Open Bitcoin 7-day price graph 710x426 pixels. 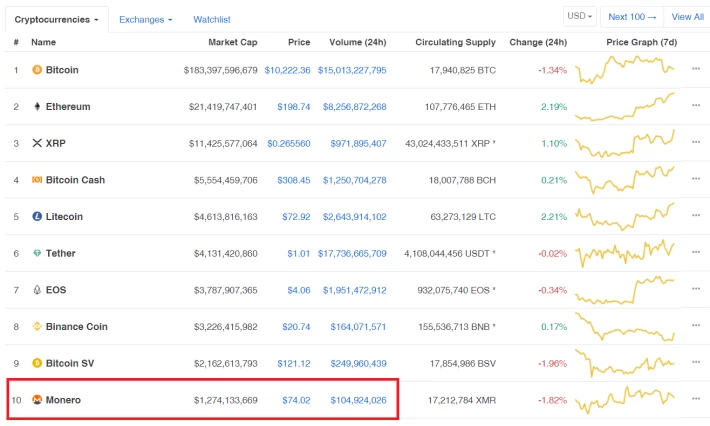[625, 70]
